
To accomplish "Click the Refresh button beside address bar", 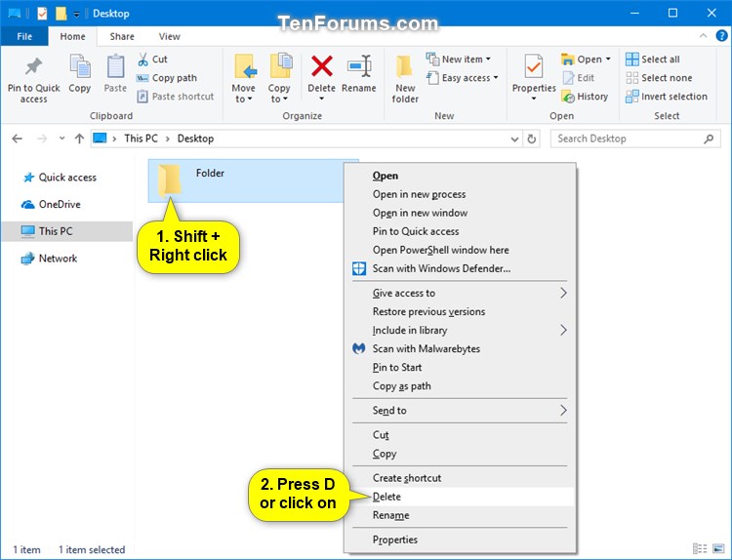I will 532,139.
